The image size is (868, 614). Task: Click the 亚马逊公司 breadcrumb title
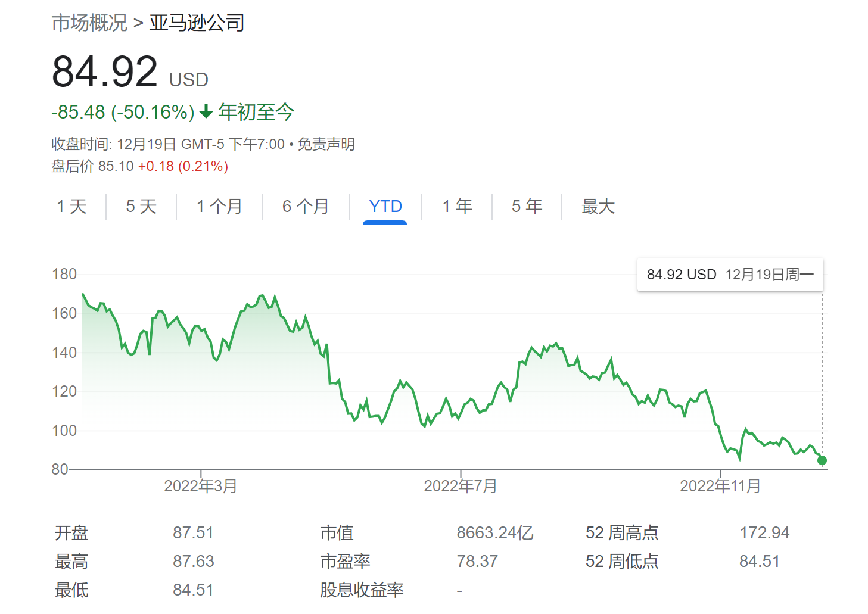tap(197, 23)
